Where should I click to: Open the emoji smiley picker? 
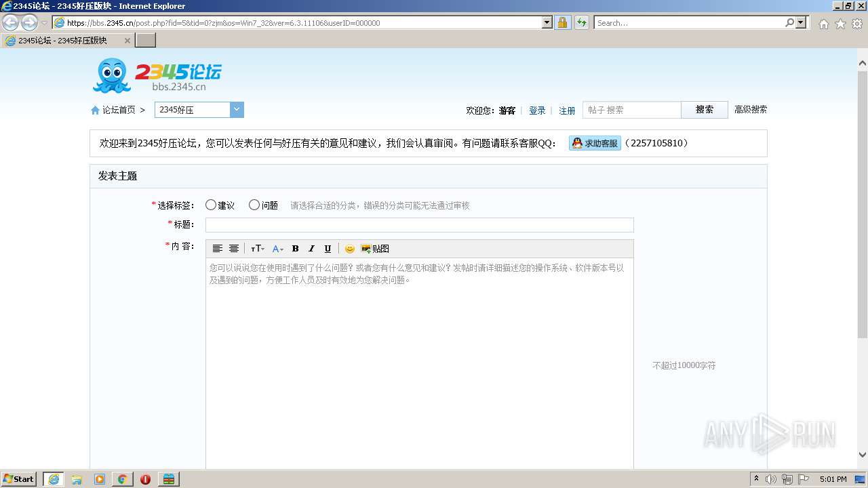point(350,249)
